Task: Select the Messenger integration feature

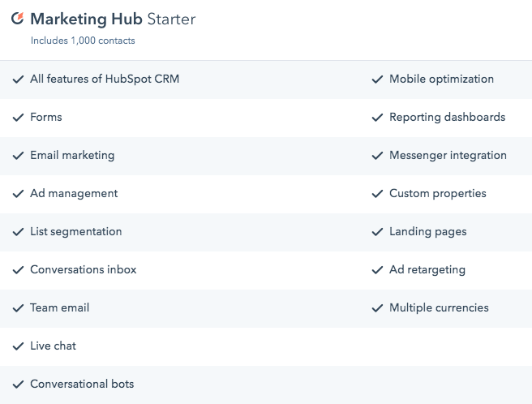Action: (x=448, y=156)
